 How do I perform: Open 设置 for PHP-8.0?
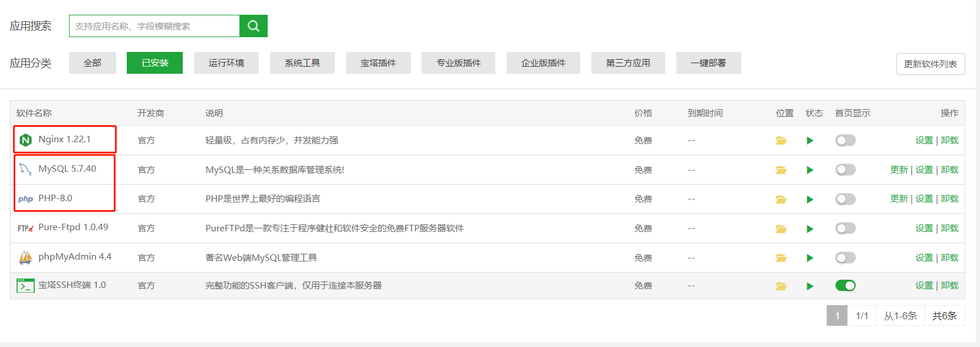(x=924, y=199)
